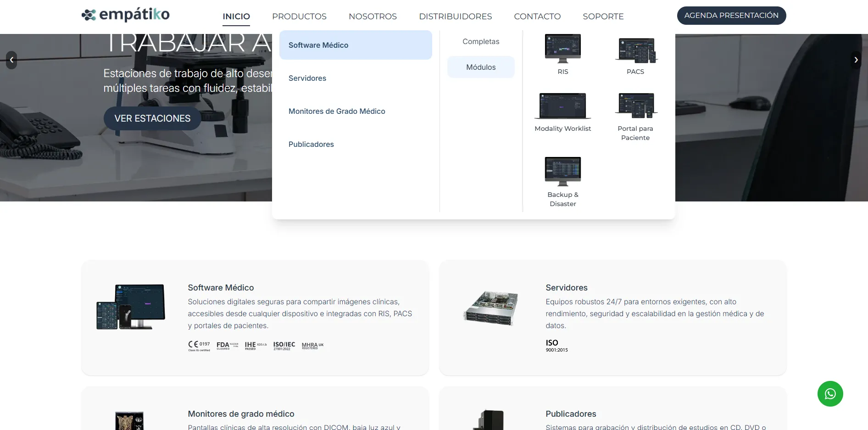Image resolution: width=868 pixels, height=430 pixels.
Task: Open the CONTACTO page
Action: [537, 17]
